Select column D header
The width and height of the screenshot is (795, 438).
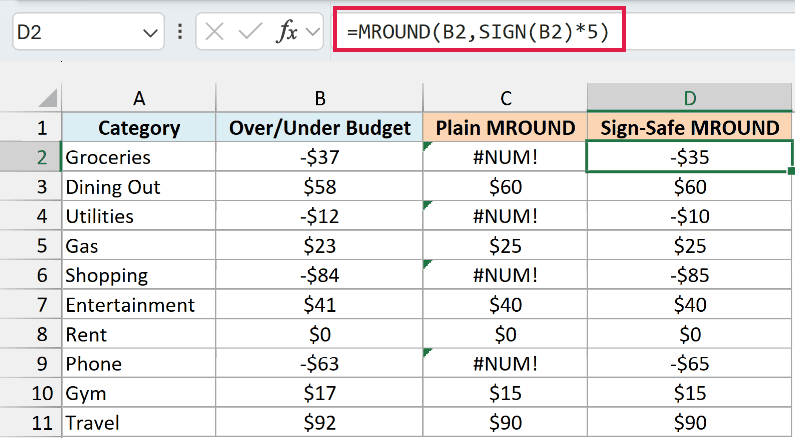coord(690,98)
